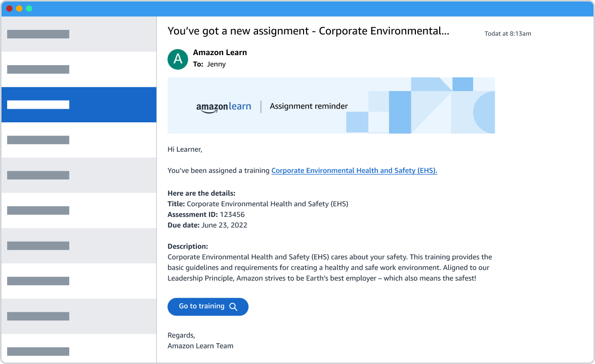Click the sender name "Amazon Learn"
This screenshot has width=595, height=364.
tap(220, 53)
